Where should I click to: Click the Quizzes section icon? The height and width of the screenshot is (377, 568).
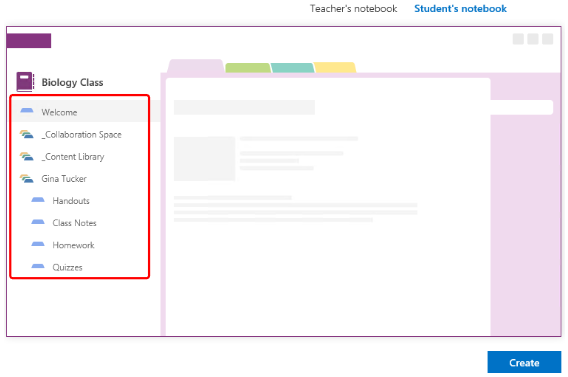pyautogui.click(x=38, y=267)
